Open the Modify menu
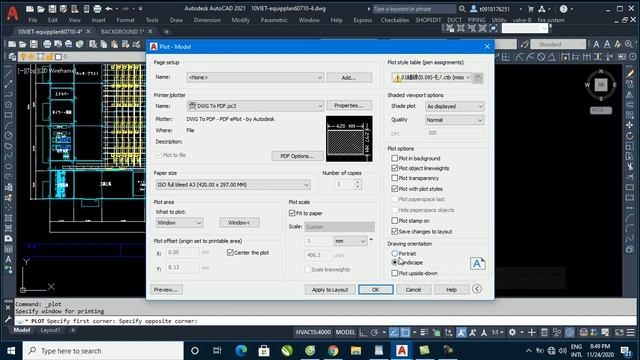 click(x=240, y=20)
